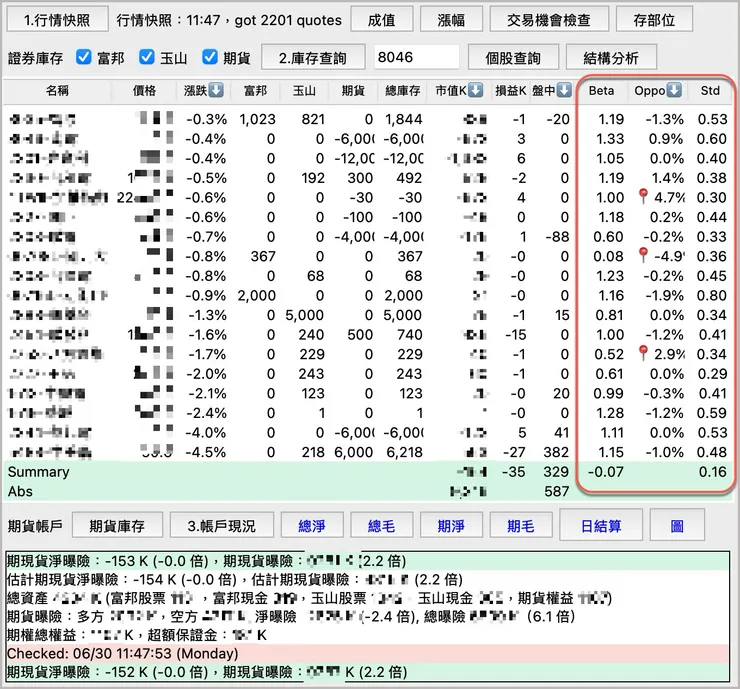This screenshot has width=740, height=689.
Task: Click the 個股查詢 button
Action: 513,58
